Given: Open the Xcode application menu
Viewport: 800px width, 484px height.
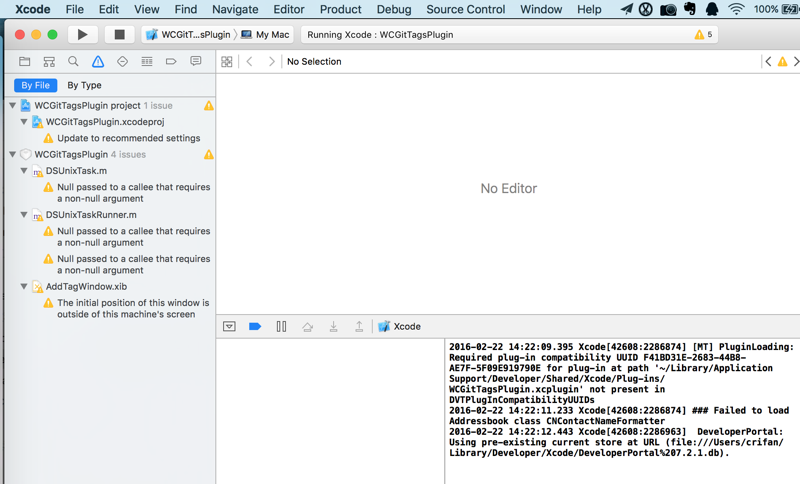Looking at the screenshot, I should pyautogui.click(x=33, y=9).
